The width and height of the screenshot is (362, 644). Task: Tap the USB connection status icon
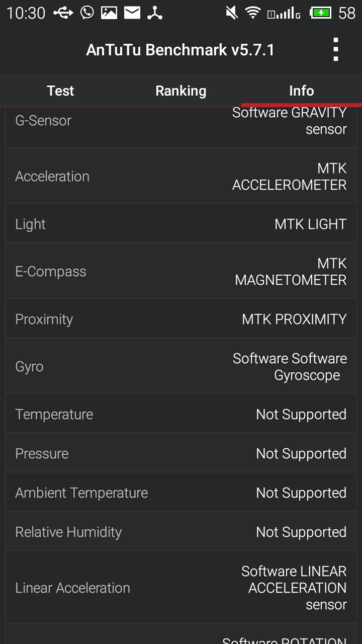63,13
